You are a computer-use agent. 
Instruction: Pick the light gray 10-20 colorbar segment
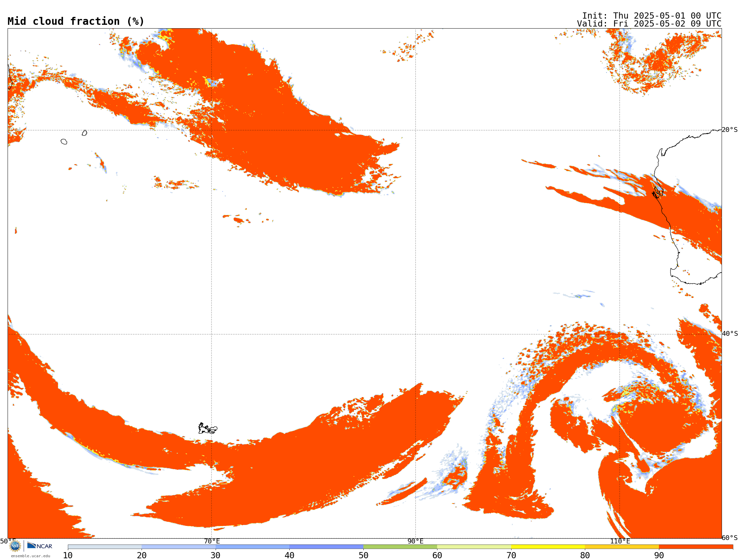(105, 547)
